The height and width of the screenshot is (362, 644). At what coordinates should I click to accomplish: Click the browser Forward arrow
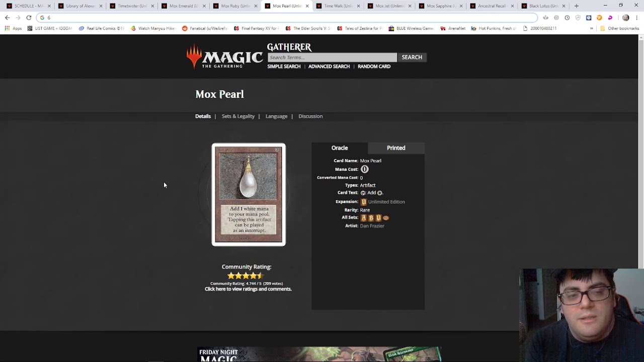tap(18, 18)
